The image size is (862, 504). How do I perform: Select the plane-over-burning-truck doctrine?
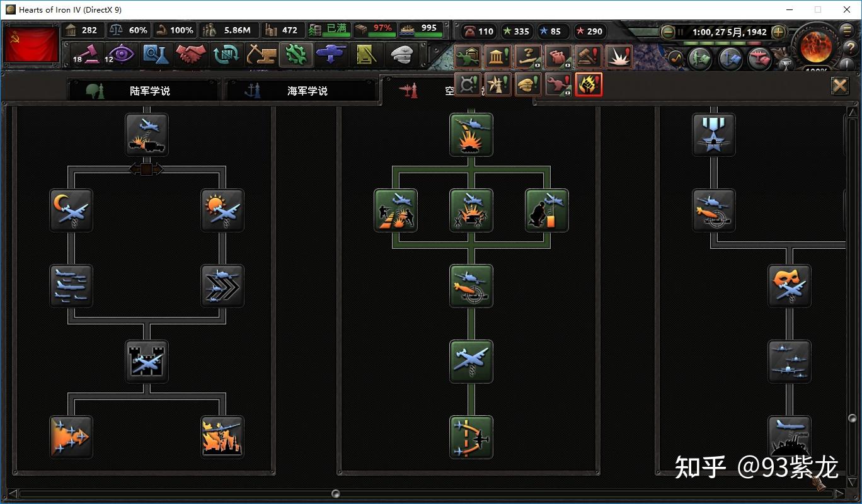pyautogui.click(x=147, y=135)
